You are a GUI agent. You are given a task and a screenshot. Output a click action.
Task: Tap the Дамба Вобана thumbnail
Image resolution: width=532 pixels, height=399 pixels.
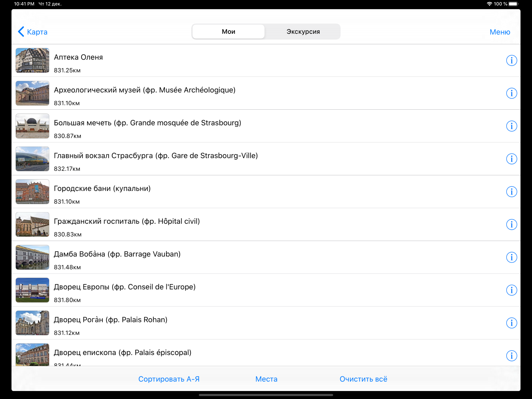[33, 257]
